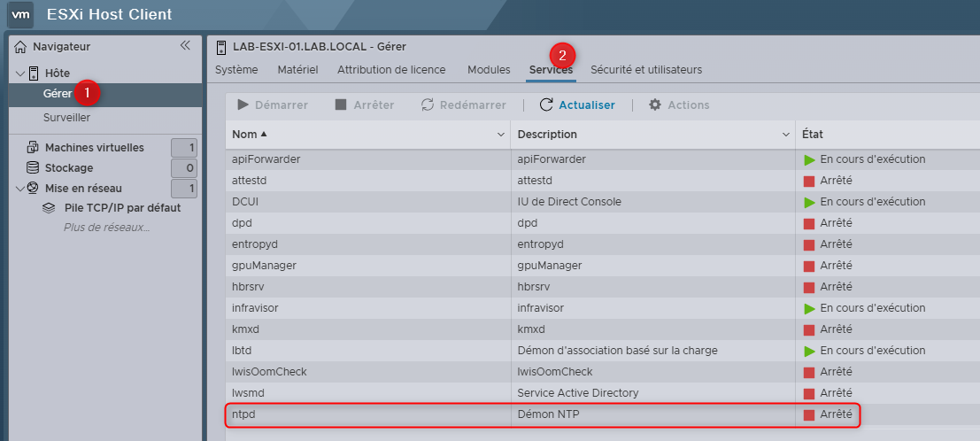Select Pile TCP/IP par défaut
This screenshot has width=980, height=441.
122,208
